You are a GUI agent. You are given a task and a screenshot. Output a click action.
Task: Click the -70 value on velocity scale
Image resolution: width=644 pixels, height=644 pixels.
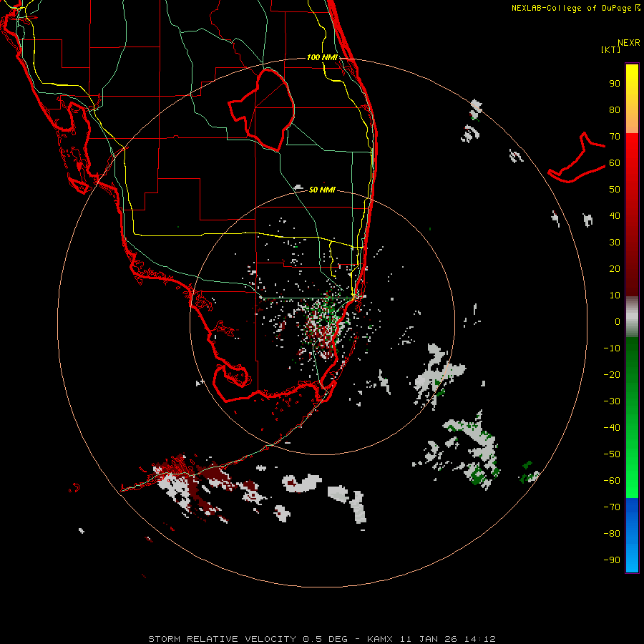[612, 507]
